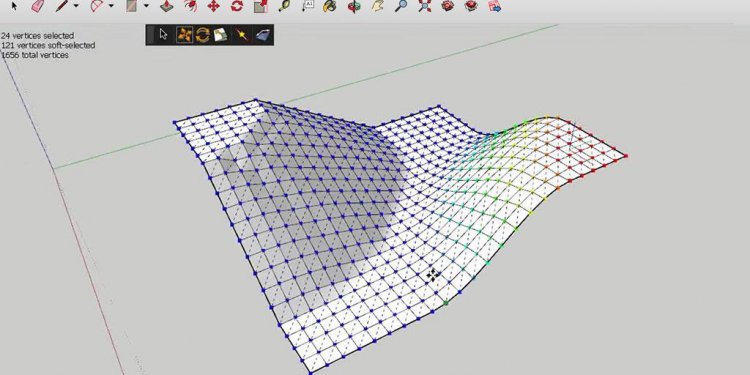
Task: Select the Eraser tool
Action: (38, 6)
